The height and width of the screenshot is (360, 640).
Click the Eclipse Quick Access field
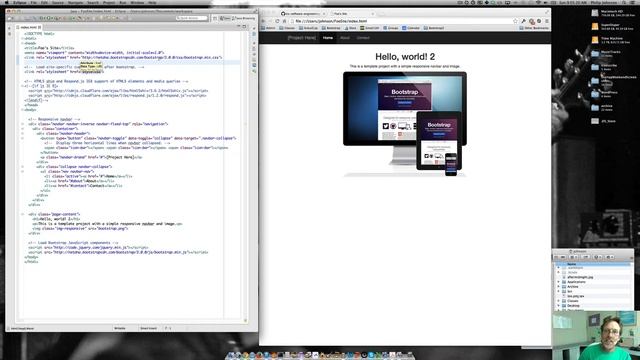click(192, 18)
